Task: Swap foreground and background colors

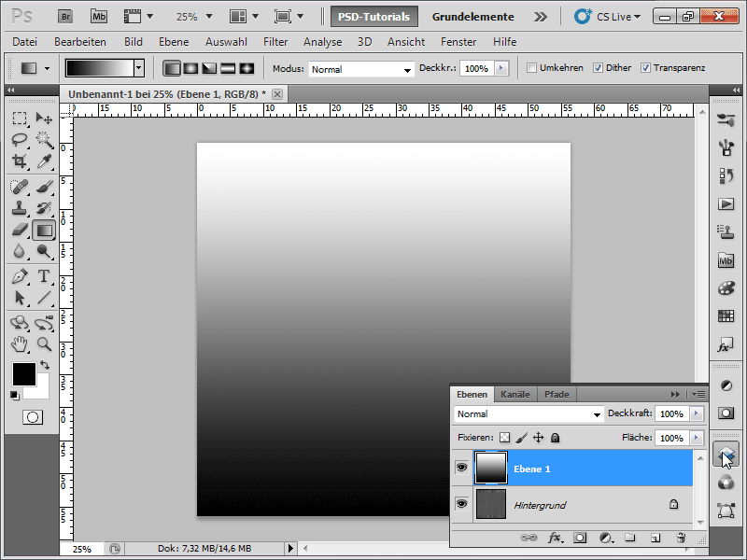Action: [45, 365]
